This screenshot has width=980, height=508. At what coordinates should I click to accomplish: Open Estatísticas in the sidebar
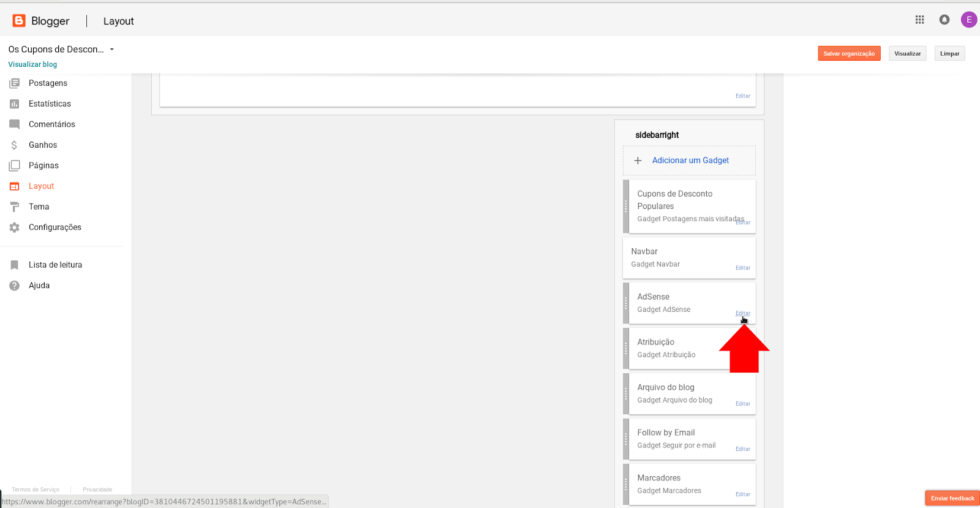pyautogui.click(x=50, y=104)
